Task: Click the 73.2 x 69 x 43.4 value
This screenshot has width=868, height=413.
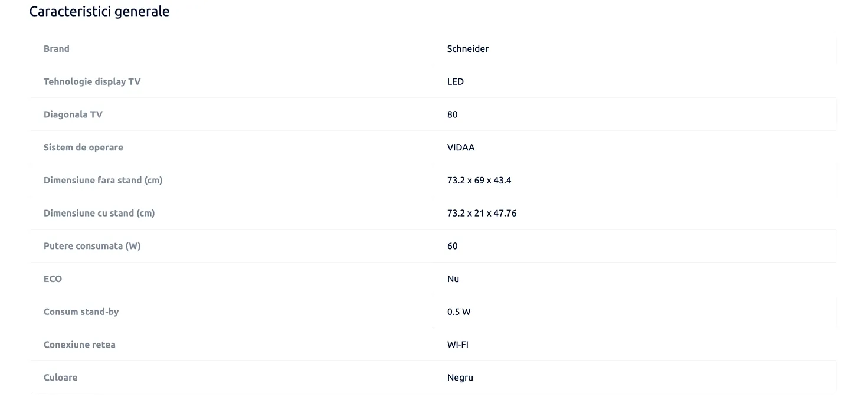Action: [x=479, y=181]
